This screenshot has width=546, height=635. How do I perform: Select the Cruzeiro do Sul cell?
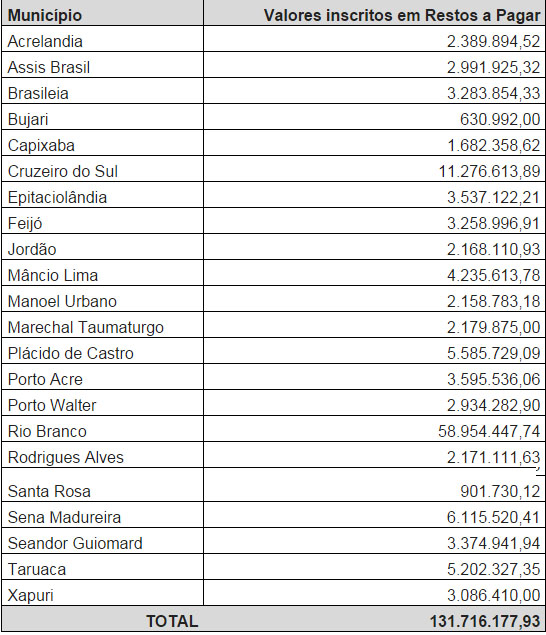coord(102,168)
